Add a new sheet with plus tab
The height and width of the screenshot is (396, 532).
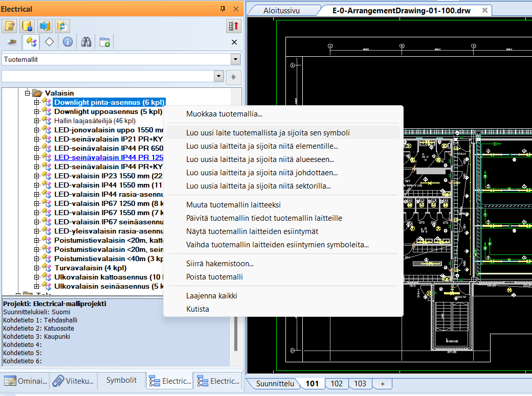tap(382, 384)
